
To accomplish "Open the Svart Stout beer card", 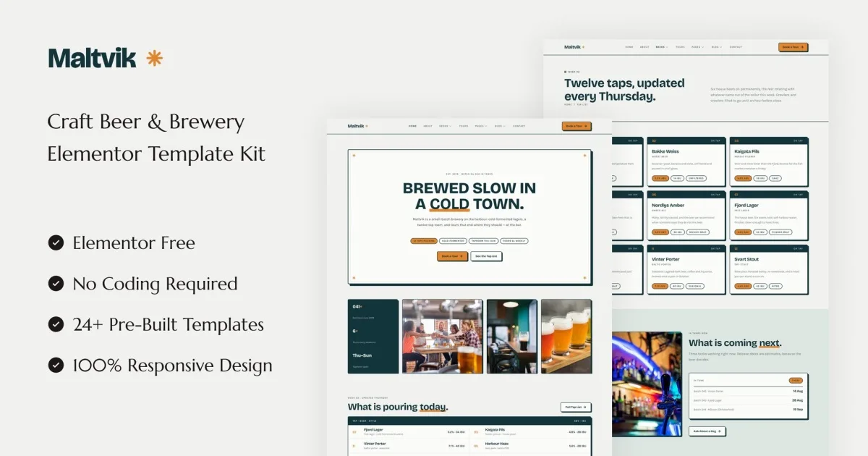I will tap(768, 269).
